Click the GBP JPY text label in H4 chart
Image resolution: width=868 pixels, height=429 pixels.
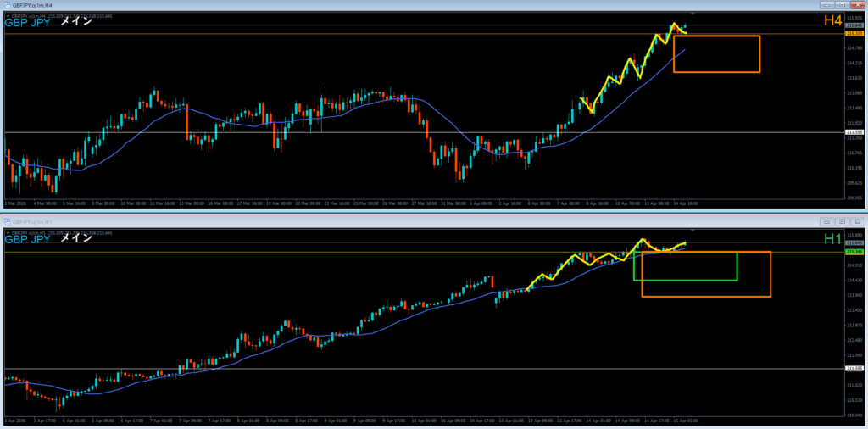(x=27, y=23)
